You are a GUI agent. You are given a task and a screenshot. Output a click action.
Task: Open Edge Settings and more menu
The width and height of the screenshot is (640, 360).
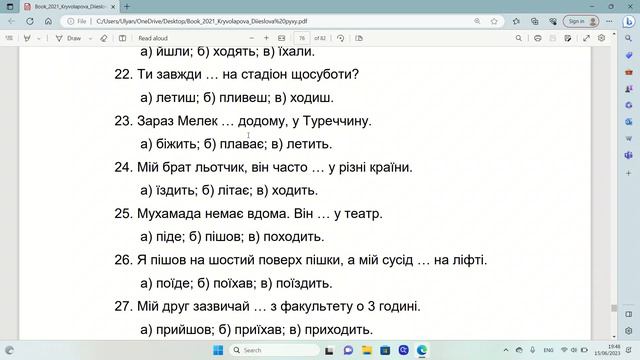coord(609,21)
